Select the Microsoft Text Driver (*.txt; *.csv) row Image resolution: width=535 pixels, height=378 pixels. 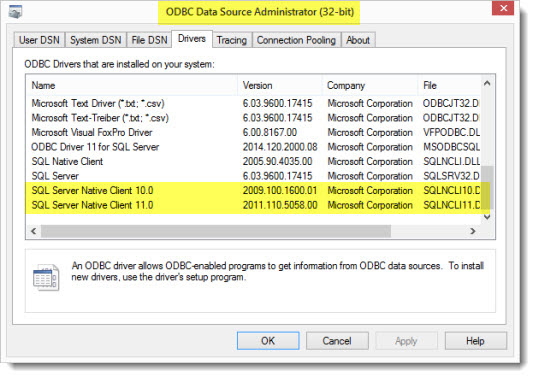pos(252,103)
